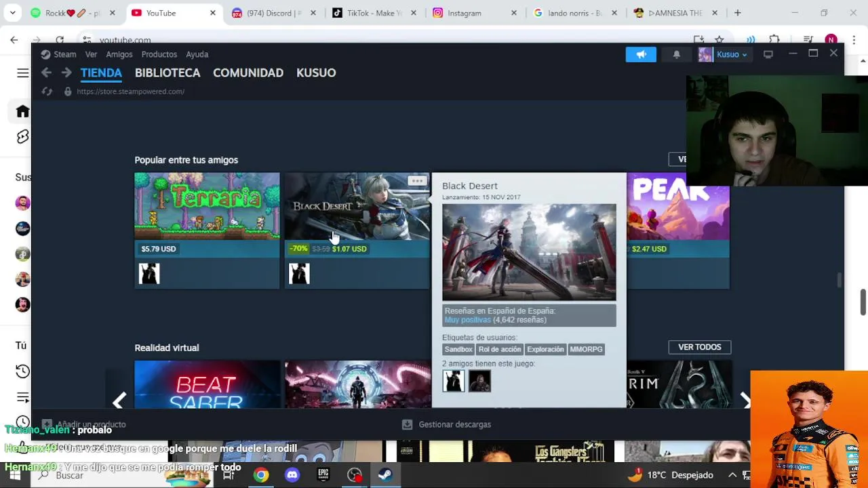Select the Sandbox tag
The height and width of the screenshot is (488, 868).
(458, 349)
